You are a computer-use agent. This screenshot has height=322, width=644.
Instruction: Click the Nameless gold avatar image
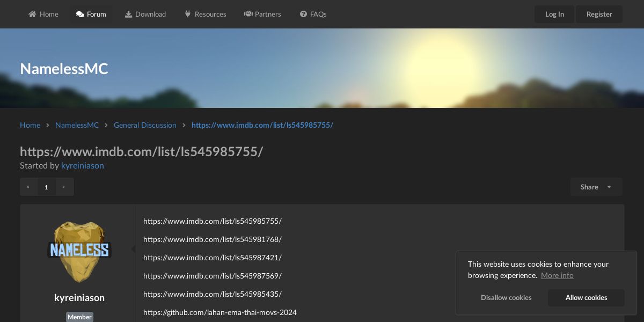(79, 252)
